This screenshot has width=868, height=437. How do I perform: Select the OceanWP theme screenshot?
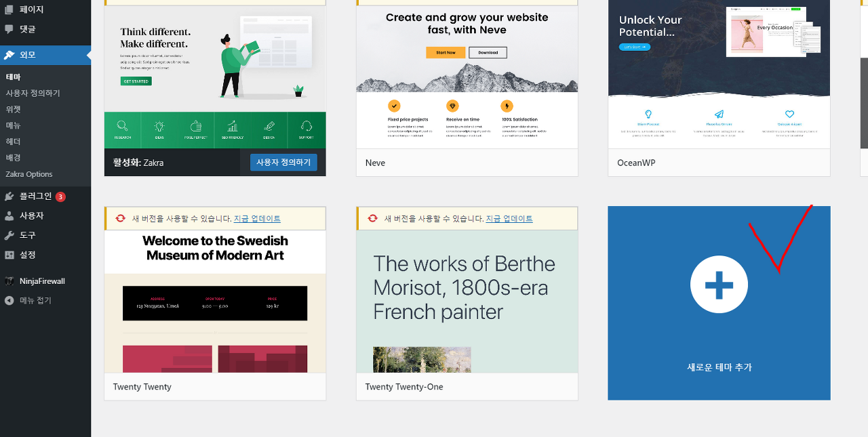(719, 75)
